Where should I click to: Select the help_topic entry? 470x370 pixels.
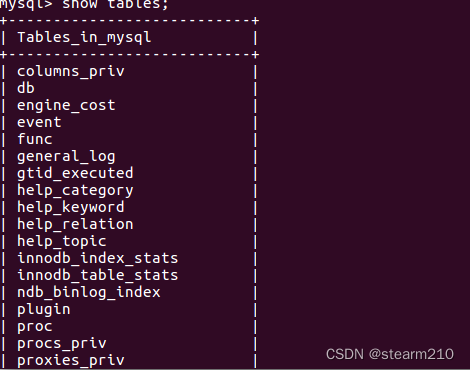pos(62,241)
